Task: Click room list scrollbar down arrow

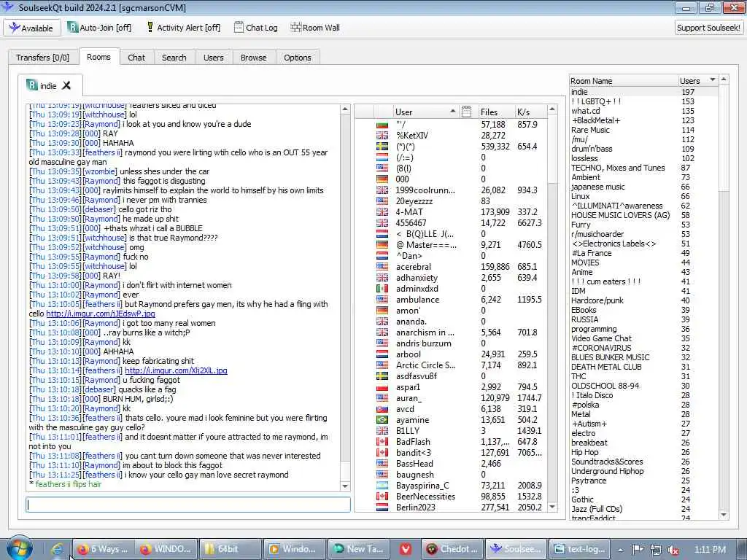Action: click(724, 514)
